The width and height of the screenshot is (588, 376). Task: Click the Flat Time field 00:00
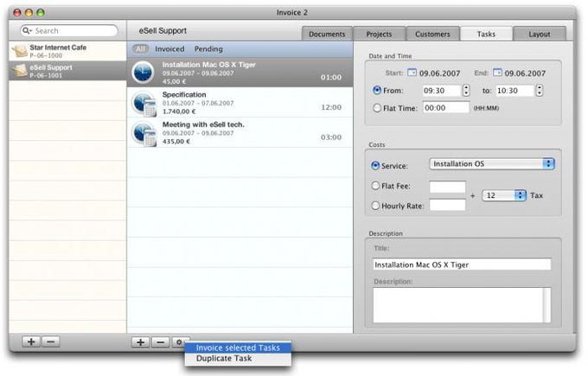[446, 108]
